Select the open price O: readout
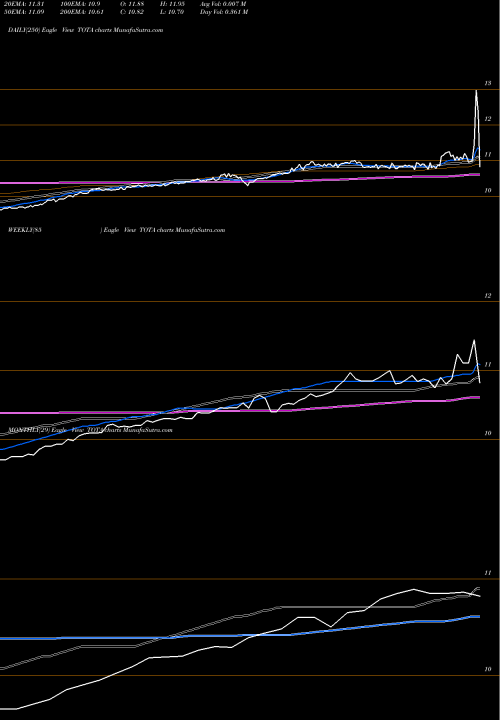Viewport: 500px width, 720px height. pos(133,4)
